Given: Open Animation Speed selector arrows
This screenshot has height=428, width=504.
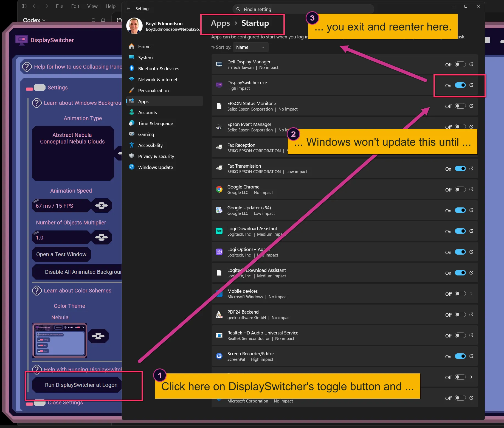Looking at the screenshot, I should click(102, 205).
